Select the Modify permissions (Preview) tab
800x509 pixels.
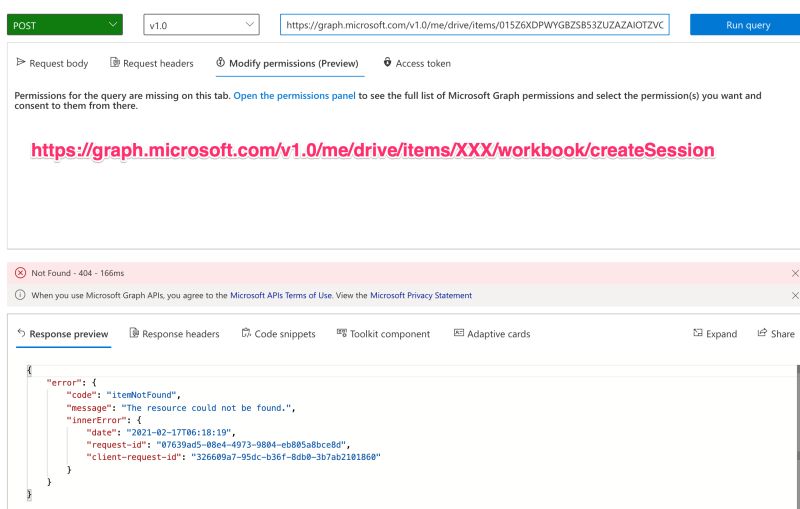click(288, 63)
